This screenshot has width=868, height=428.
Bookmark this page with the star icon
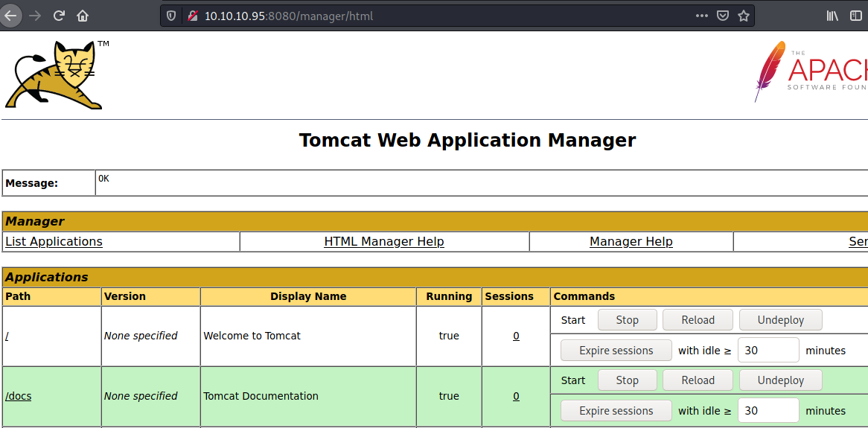click(x=744, y=16)
